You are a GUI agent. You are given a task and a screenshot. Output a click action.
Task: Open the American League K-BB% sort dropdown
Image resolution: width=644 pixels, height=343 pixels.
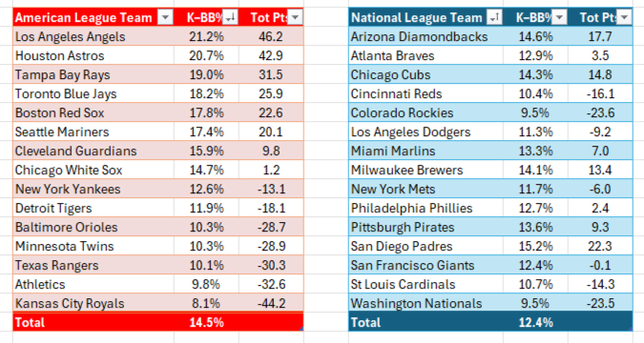tap(231, 17)
